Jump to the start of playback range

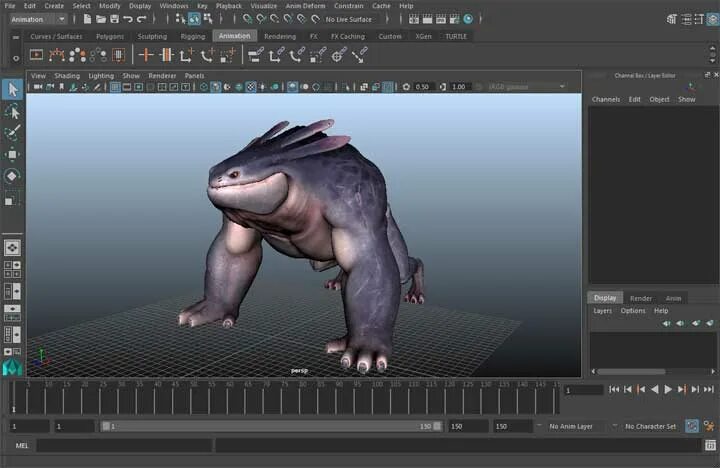[615, 389]
